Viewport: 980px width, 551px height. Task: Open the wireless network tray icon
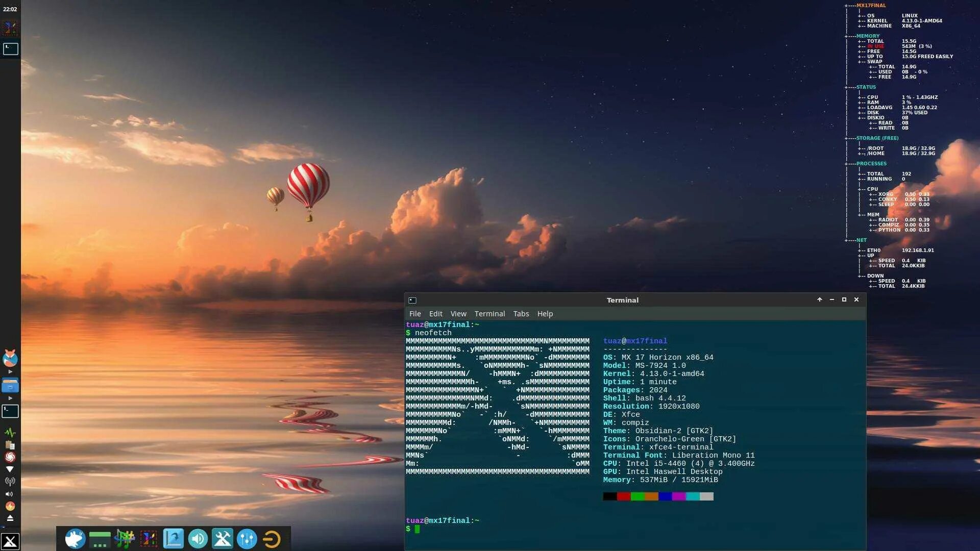[10, 481]
